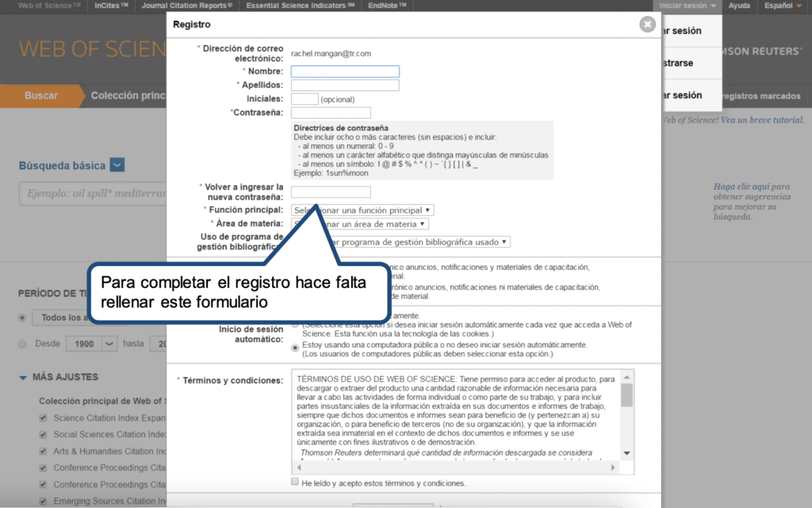Toggle Social Sciences Citation Index checkbox
The image size is (812, 508).
coord(43,434)
